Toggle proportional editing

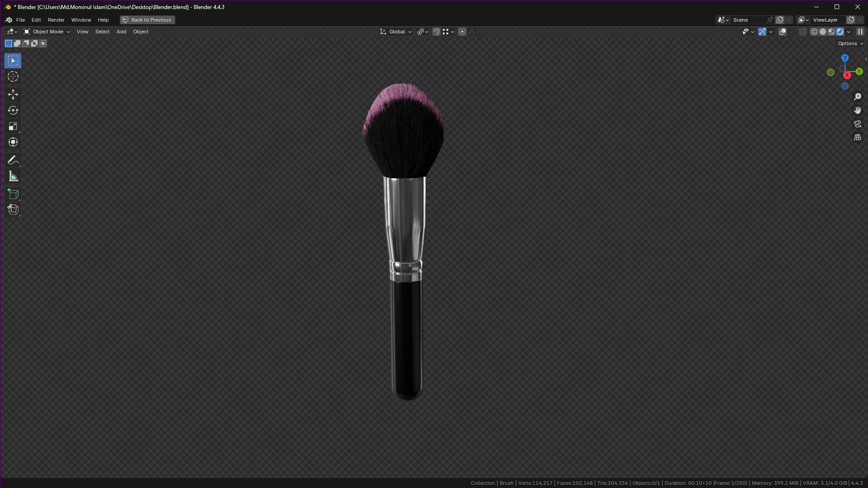pos(462,32)
